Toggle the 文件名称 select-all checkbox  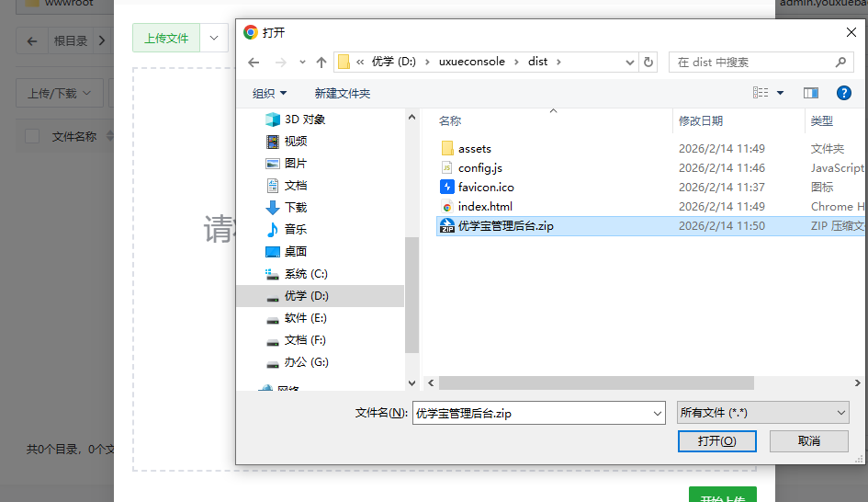click(x=32, y=136)
